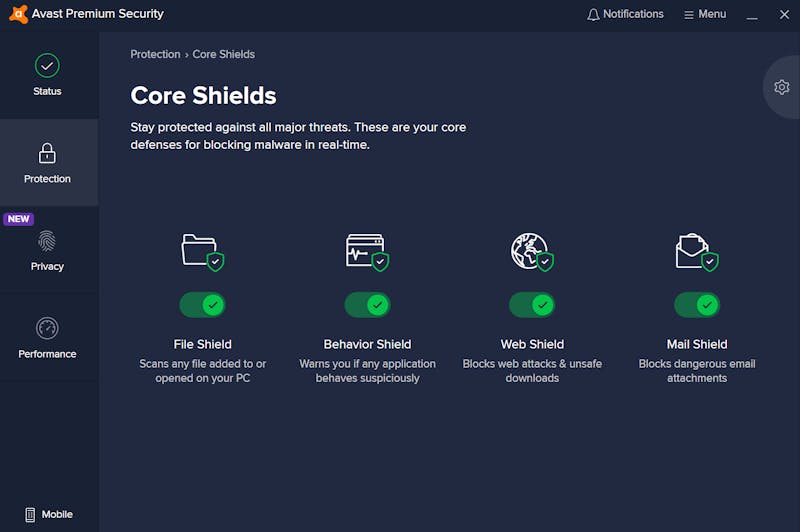Click the File Shield title
The height and width of the screenshot is (532, 800).
[x=203, y=344]
